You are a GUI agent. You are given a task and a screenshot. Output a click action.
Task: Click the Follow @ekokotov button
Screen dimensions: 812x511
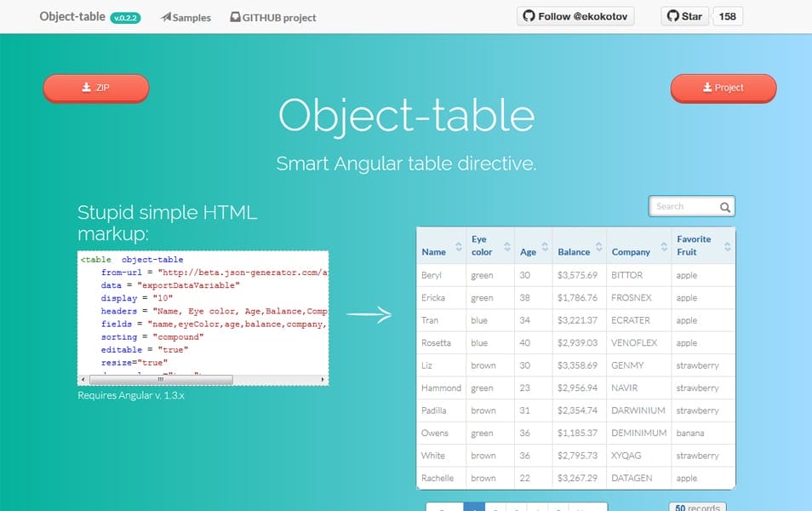[575, 15]
